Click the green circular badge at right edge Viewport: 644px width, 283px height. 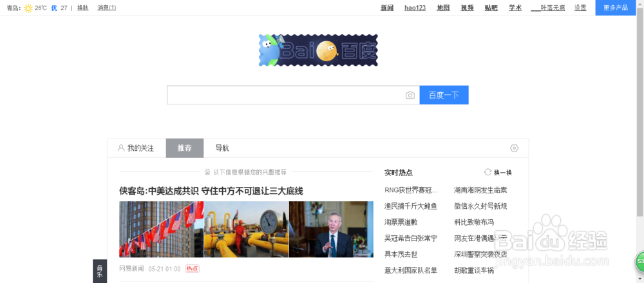tap(639, 261)
